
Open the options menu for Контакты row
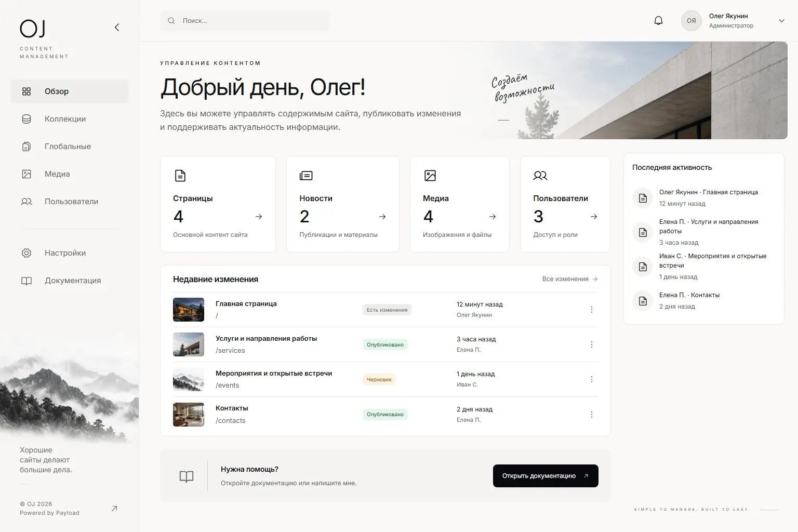pos(592,415)
